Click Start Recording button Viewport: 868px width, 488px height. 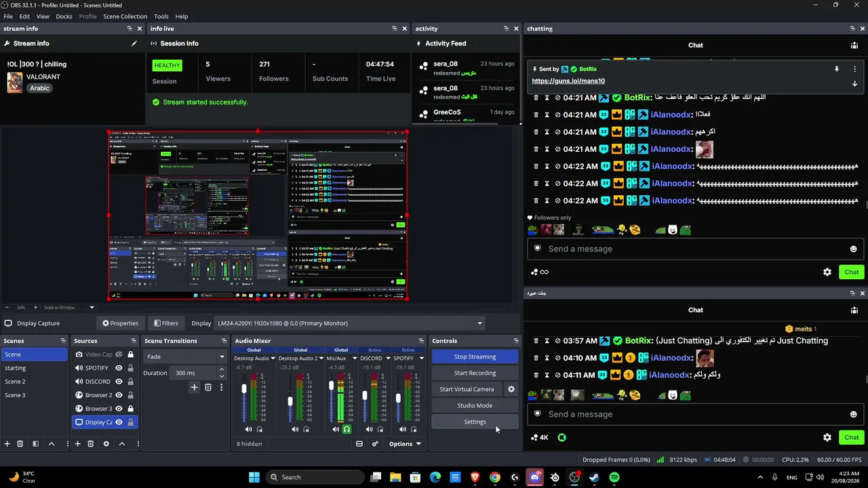(475, 373)
